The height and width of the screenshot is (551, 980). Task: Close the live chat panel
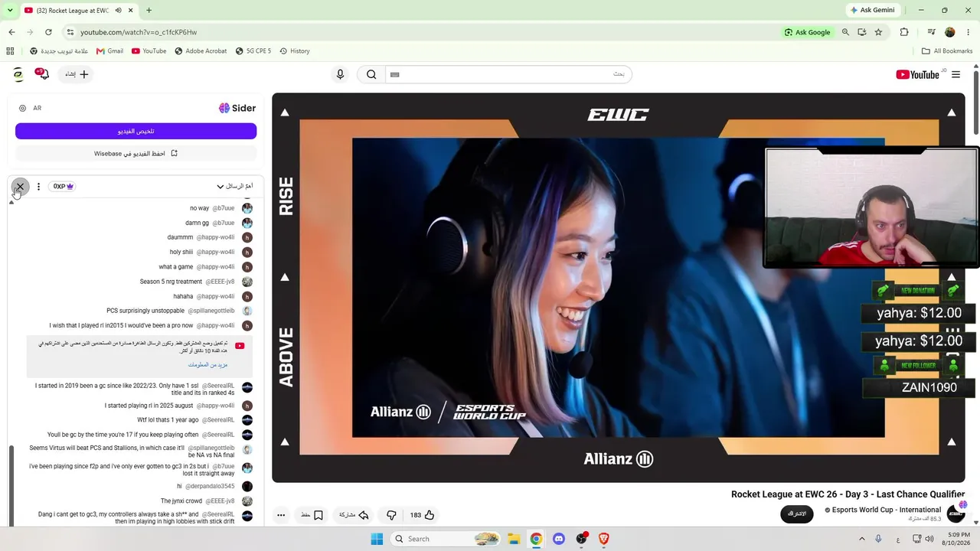click(x=20, y=187)
